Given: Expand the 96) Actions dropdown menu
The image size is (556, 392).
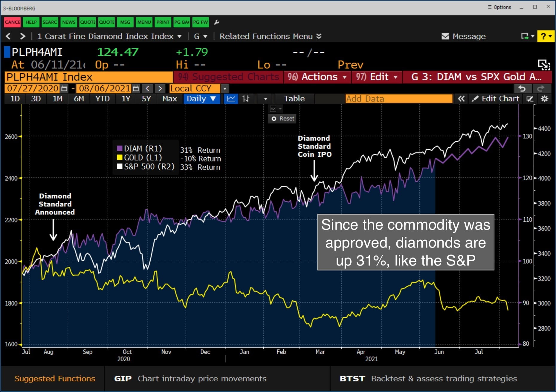Looking at the screenshot, I should pos(317,77).
